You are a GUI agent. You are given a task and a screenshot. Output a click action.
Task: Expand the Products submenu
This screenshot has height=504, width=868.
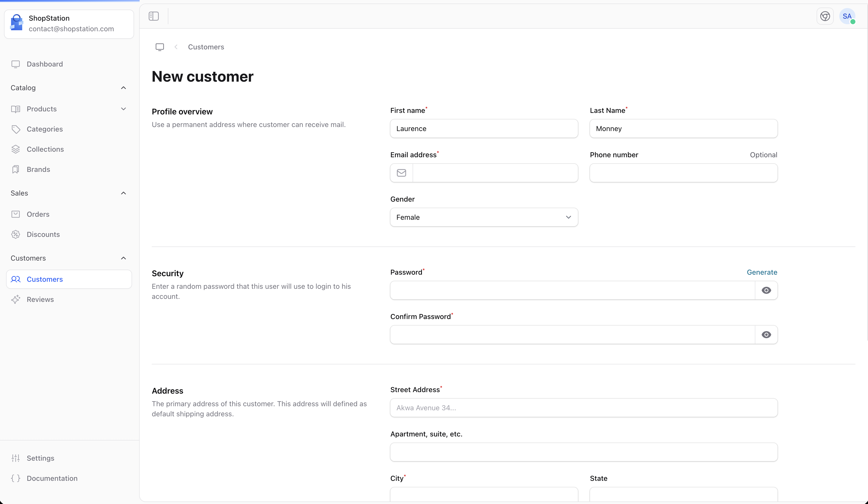(x=123, y=109)
